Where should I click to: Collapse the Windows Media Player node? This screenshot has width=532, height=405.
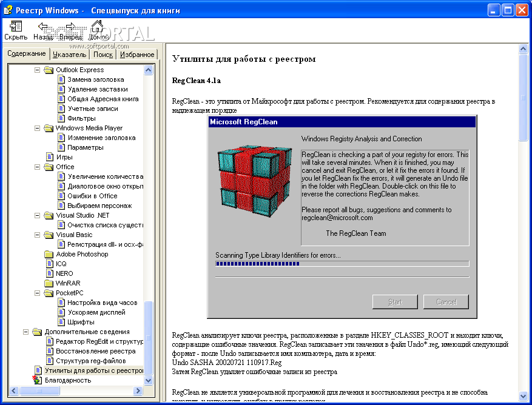(38, 128)
